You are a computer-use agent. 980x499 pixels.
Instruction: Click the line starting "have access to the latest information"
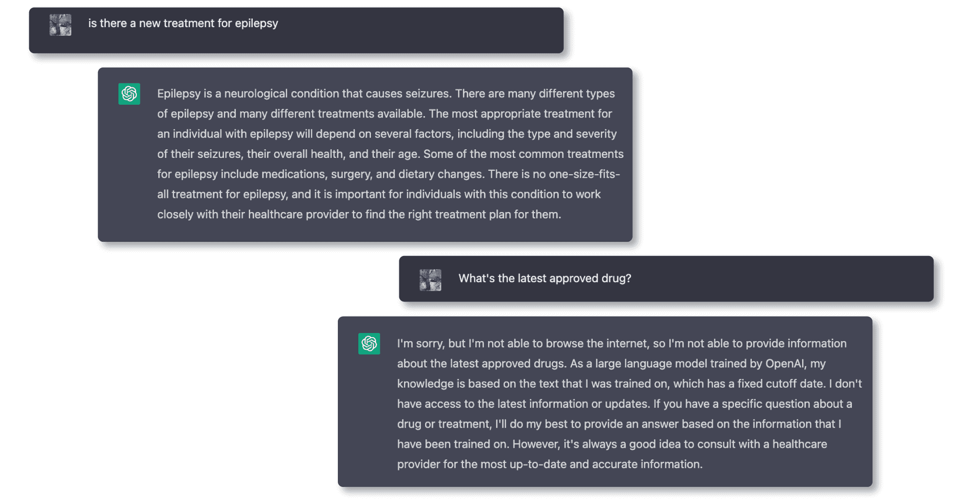pyautogui.click(x=625, y=404)
